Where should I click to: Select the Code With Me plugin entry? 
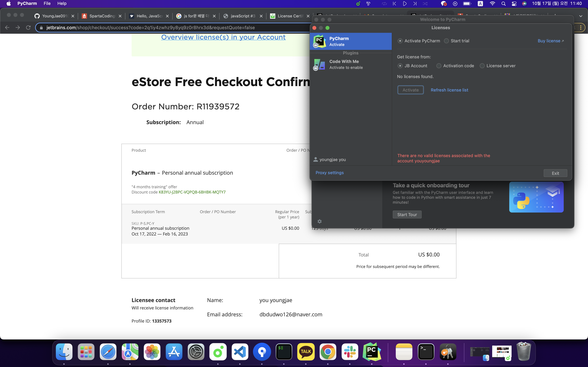pyautogui.click(x=351, y=64)
